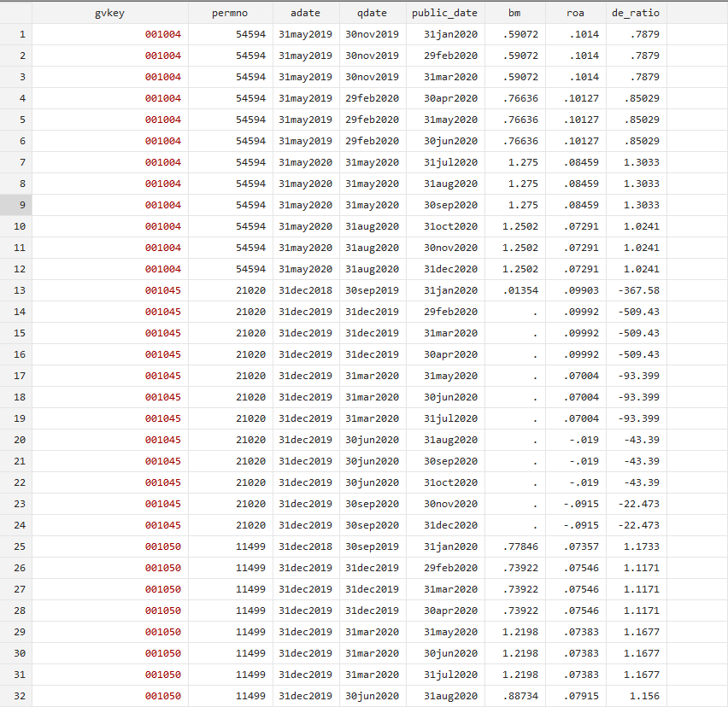Click public_date 31aug2020 in row 8

445,184
